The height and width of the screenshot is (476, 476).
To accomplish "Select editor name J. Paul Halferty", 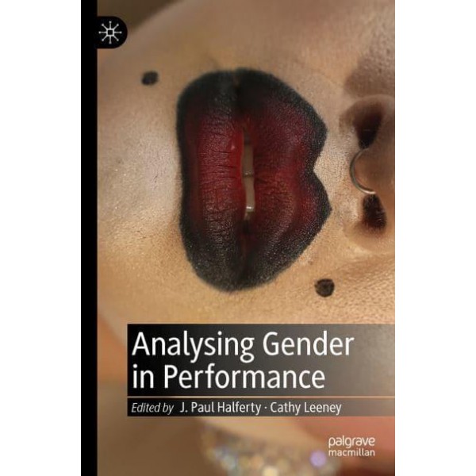I will click(x=221, y=408).
